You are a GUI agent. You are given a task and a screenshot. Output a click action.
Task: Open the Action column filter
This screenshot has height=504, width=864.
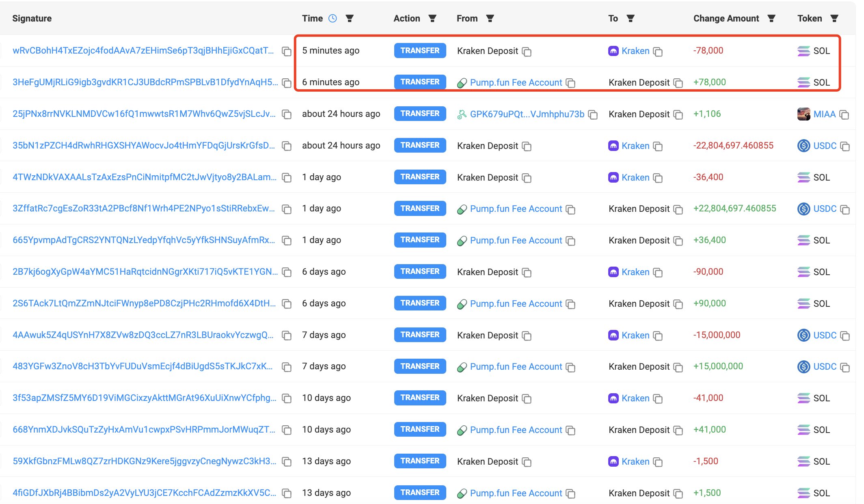coord(432,18)
